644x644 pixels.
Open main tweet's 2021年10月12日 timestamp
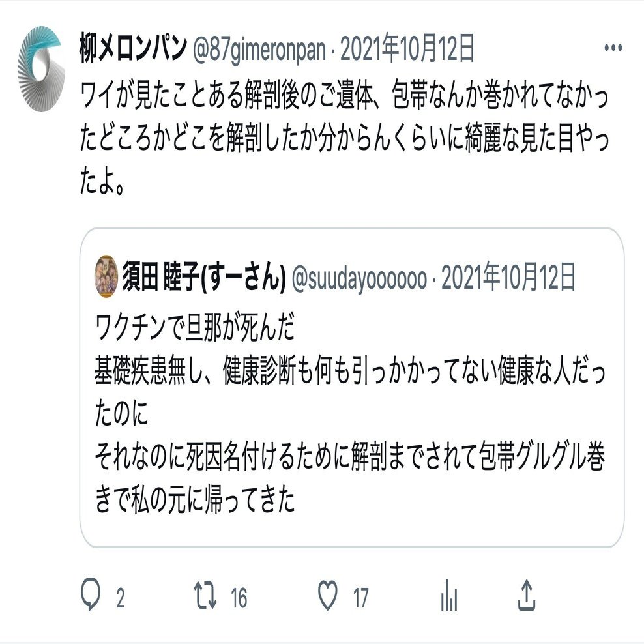point(407,48)
